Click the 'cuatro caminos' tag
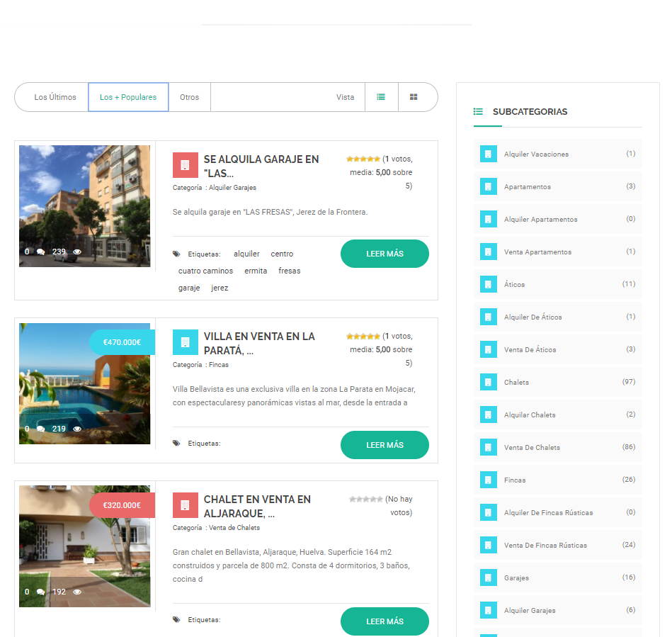Screen dimensions: 672x637 205,271
